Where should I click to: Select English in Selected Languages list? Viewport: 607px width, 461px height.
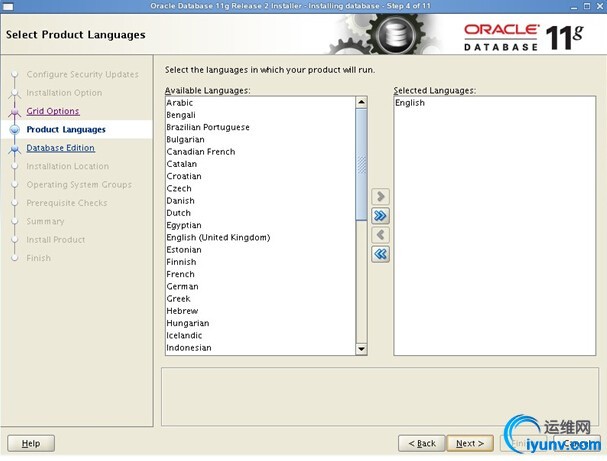[x=494, y=103]
